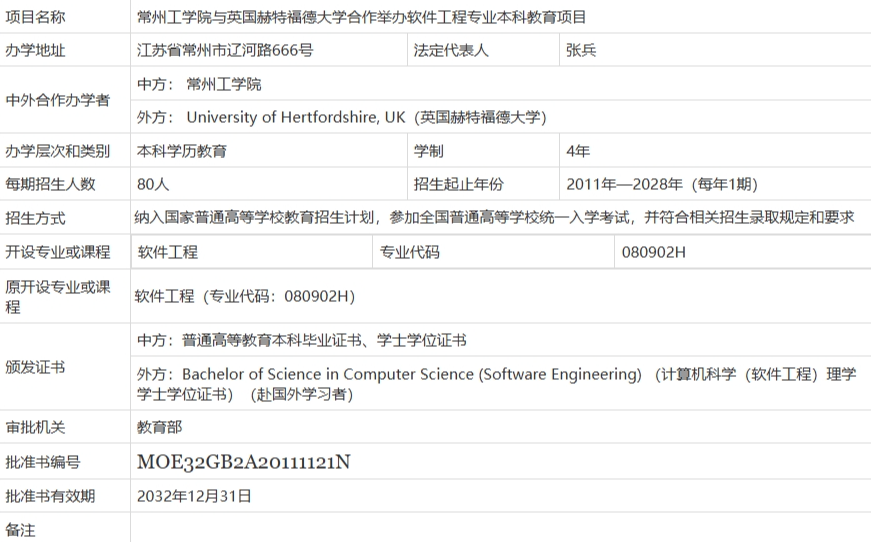Screen dimensions: 871x542
Task: Select the 教育部 value
Action: 159,427
